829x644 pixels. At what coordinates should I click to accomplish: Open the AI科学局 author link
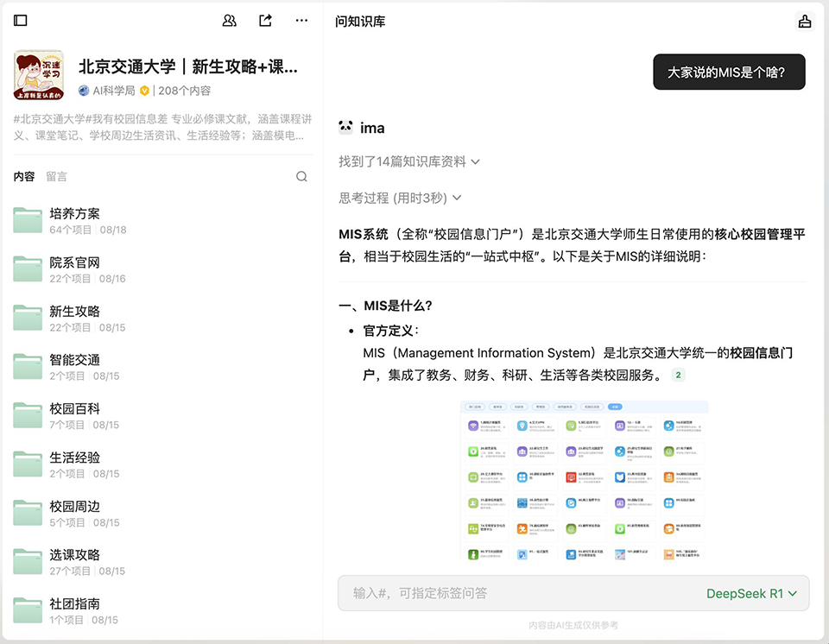[113, 91]
